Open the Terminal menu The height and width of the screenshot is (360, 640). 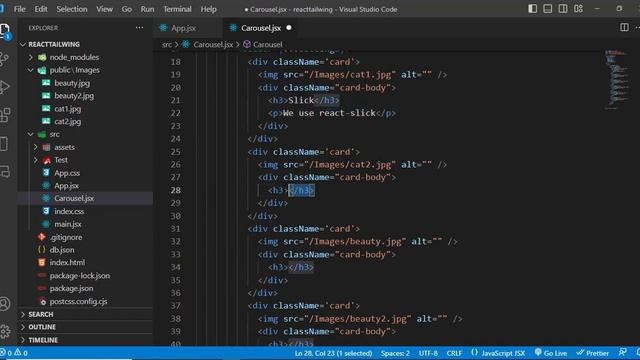[x=177, y=9]
